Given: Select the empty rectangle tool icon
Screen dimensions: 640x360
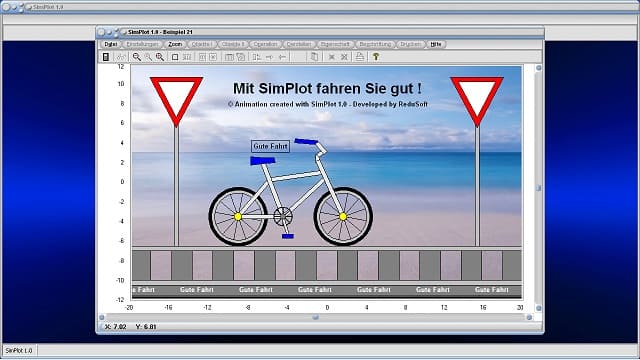Looking at the screenshot, I should pos(175,57).
